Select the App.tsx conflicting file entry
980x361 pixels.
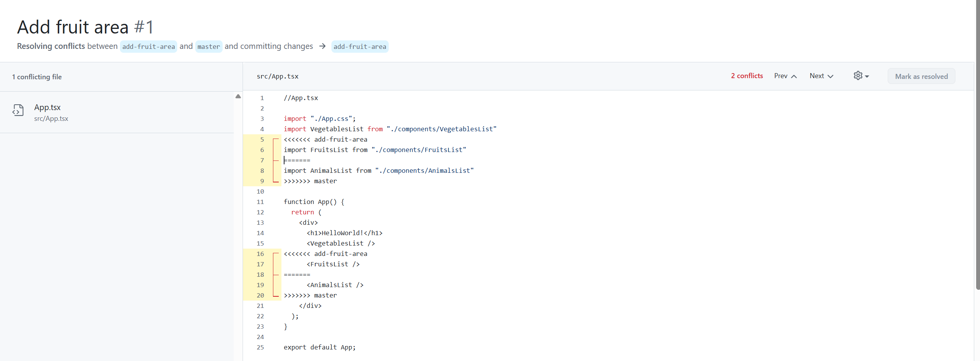tap(117, 112)
